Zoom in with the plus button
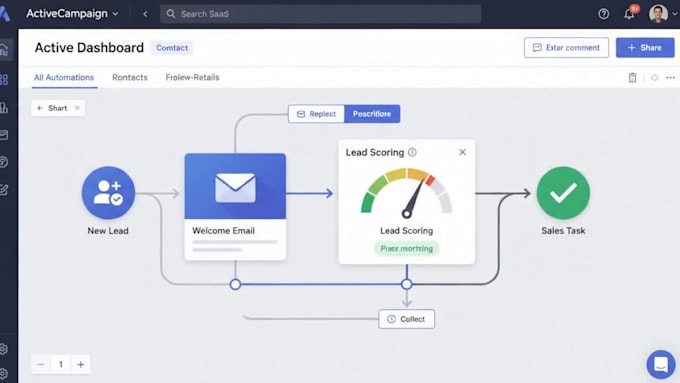Viewport: 680px width, 383px height. [x=81, y=364]
